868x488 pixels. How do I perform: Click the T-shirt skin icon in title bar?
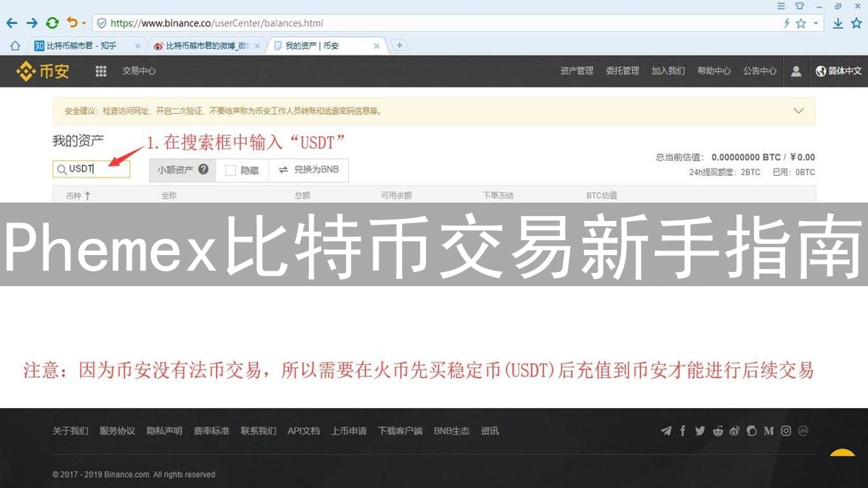[x=799, y=6]
